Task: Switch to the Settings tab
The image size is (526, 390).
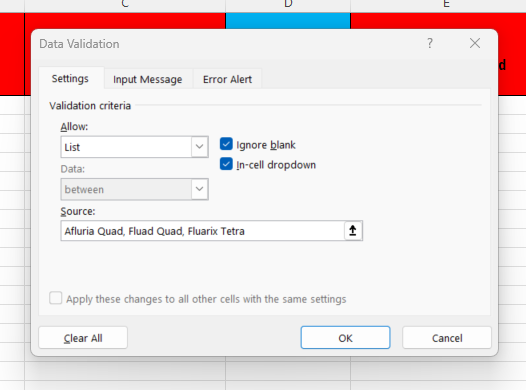Action: [x=70, y=78]
